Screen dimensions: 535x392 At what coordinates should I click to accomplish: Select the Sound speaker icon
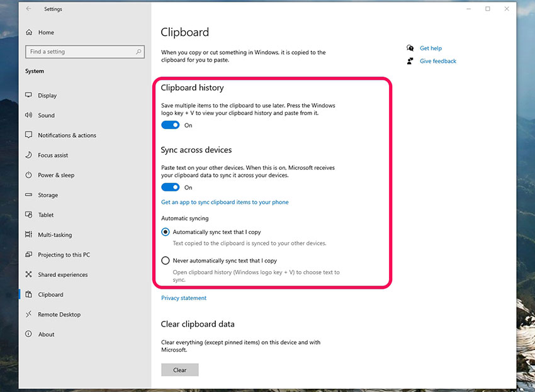[28, 115]
